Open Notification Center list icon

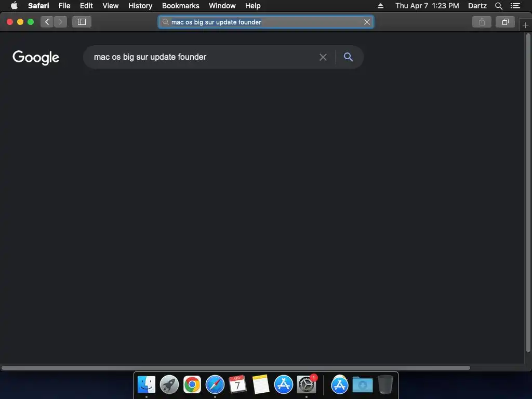(515, 6)
